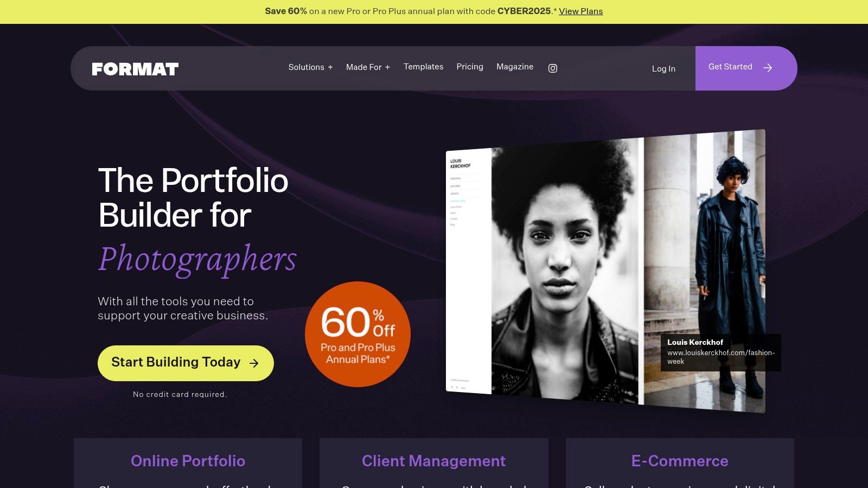The width and height of the screenshot is (868, 488).
Task: Click Start Building Today button
Action: [186, 363]
